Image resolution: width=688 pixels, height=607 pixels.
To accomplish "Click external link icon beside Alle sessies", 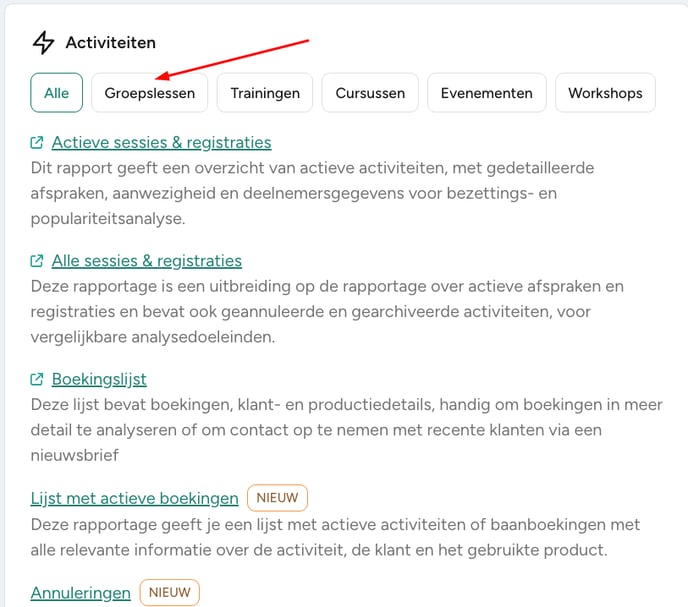I will (37, 261).
